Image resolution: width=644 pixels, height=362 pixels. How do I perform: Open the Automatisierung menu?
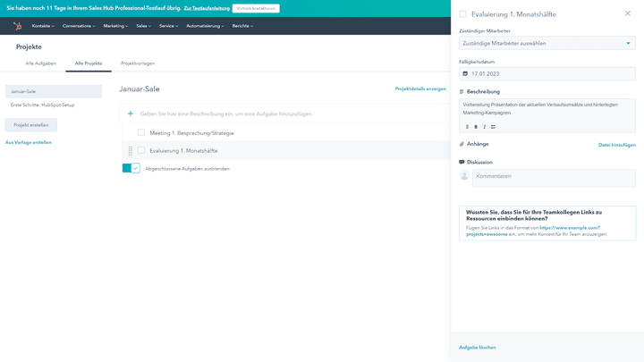tap(205, 26)
